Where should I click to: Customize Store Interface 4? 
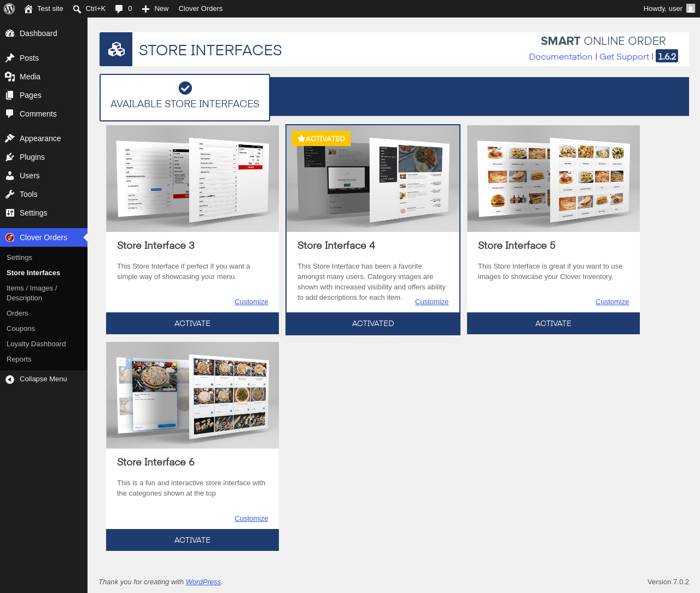click(432, 302)
